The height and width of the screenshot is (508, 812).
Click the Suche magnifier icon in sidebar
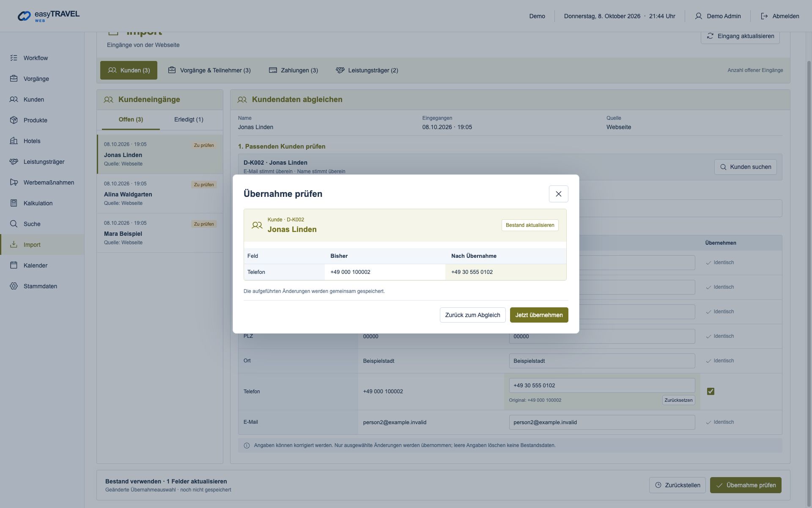pos(14,224)
